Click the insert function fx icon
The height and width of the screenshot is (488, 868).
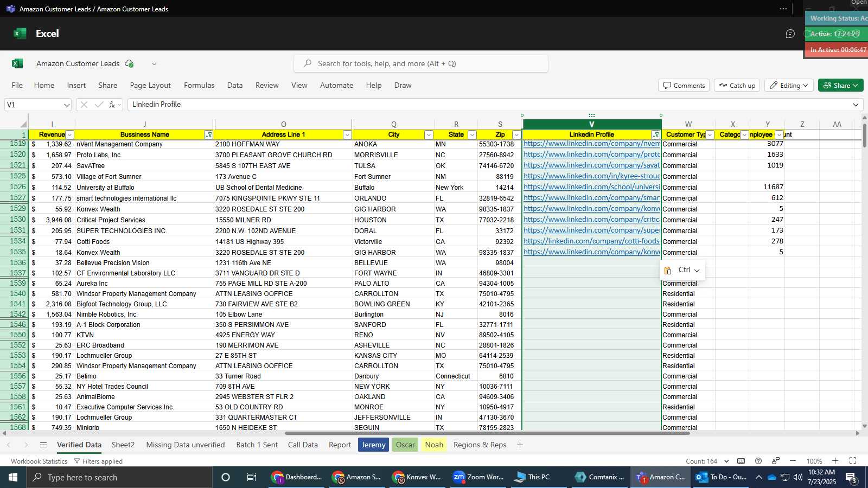112,105
